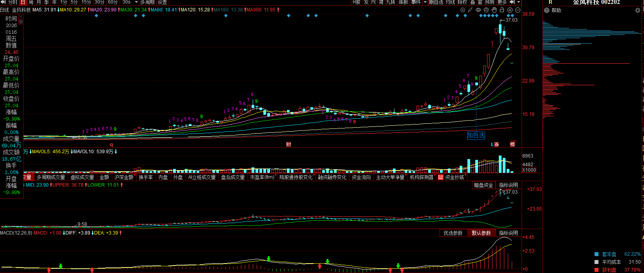Open the 30s period dropdown arrow
Screen dimensions: 644x273
[136, 2]
